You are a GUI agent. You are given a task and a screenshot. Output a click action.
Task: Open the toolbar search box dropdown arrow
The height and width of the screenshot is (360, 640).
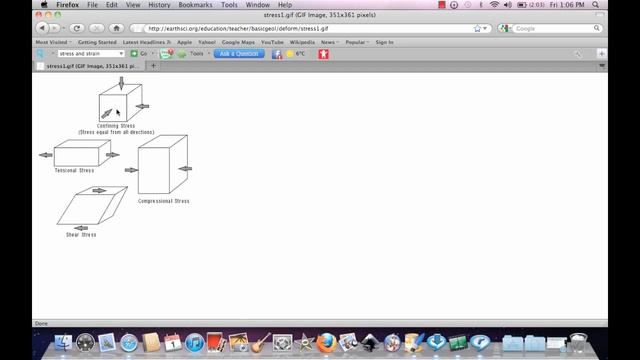121,53
